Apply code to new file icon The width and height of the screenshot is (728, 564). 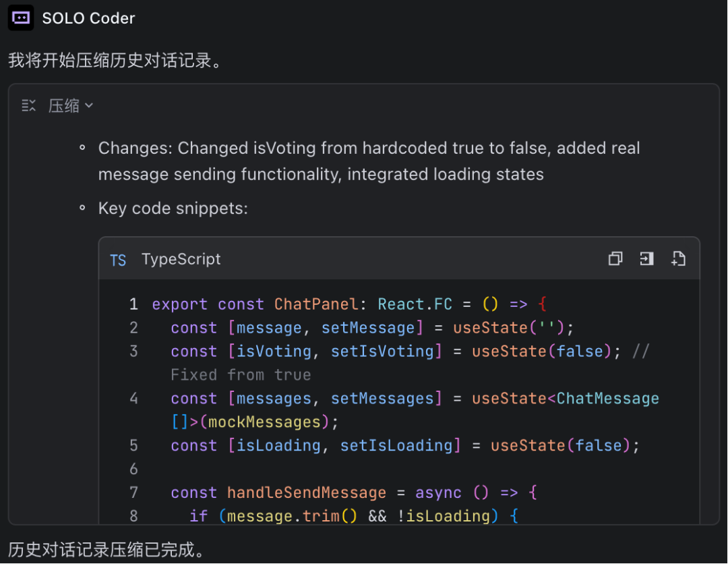(x=678, y=258)
